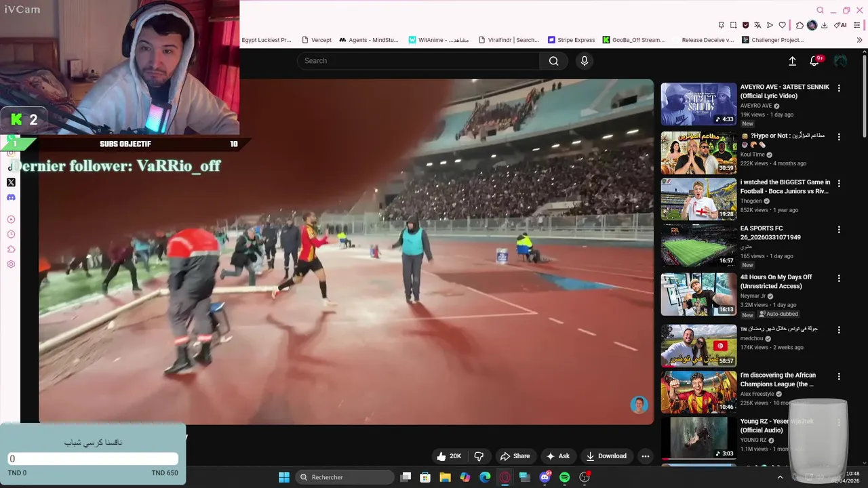Open more actions ellipsis below video
868x488 pixels.
click(645, 456)
